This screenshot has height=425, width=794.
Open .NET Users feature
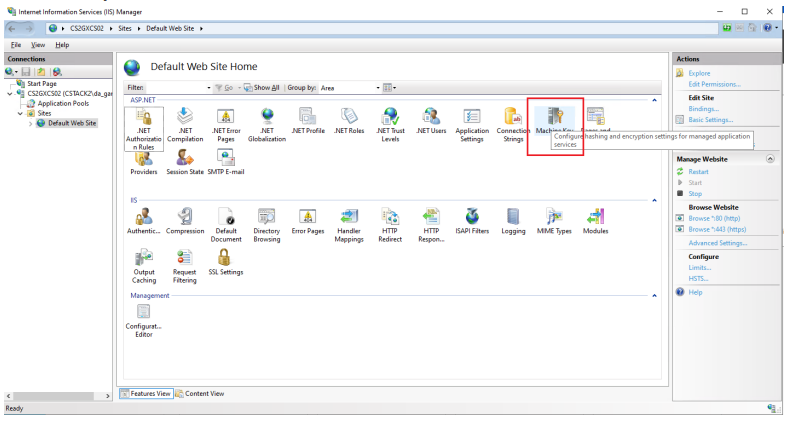pyautogui.click(x=431, y=121)
